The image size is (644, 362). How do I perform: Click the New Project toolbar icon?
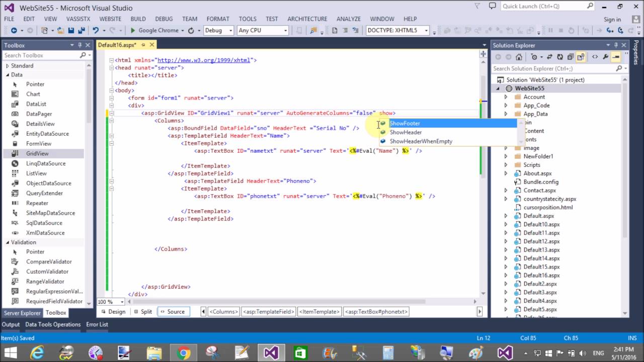click(x=45, y=30)
